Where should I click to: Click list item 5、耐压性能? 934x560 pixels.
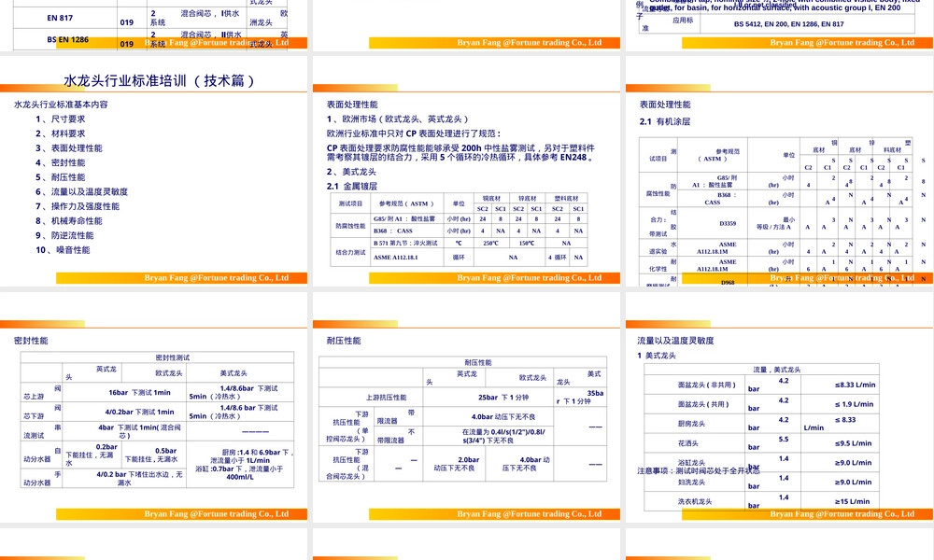[x=60, y=177]
